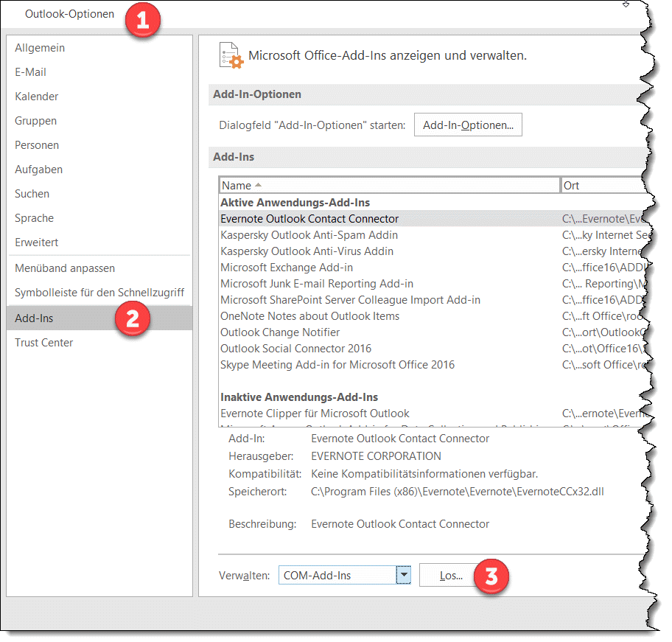The image size is (672, 642).
Task: Select the Add-Ins category
Action: 99,318
